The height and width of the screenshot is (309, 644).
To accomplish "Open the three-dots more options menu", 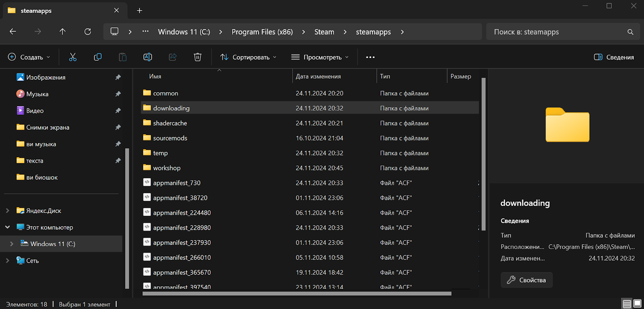I will [370, 57].
